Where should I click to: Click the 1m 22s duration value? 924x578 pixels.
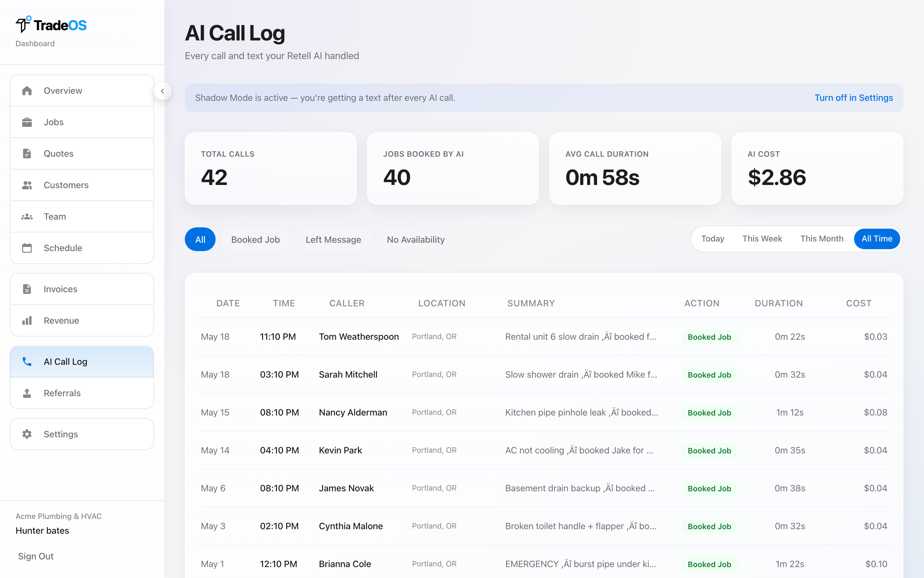tap(790, 564)
